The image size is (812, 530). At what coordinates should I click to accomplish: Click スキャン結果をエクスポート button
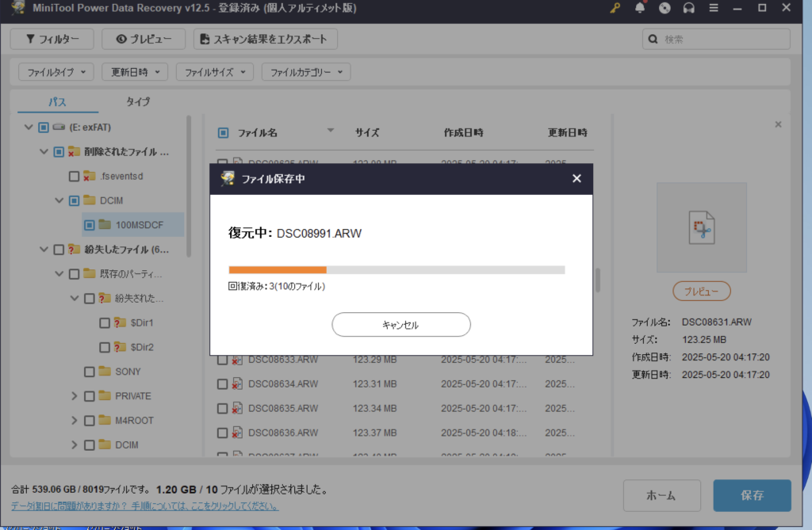[266, 39]
